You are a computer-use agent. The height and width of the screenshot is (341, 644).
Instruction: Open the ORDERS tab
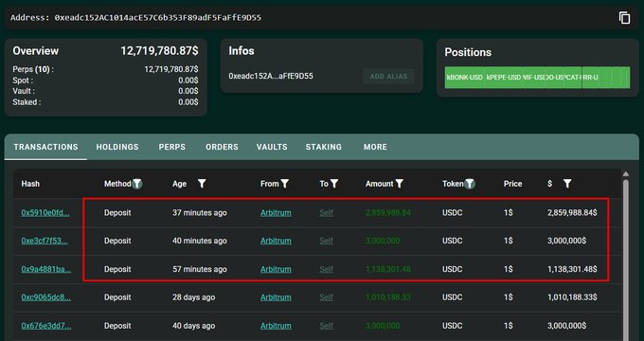point(222,147)
